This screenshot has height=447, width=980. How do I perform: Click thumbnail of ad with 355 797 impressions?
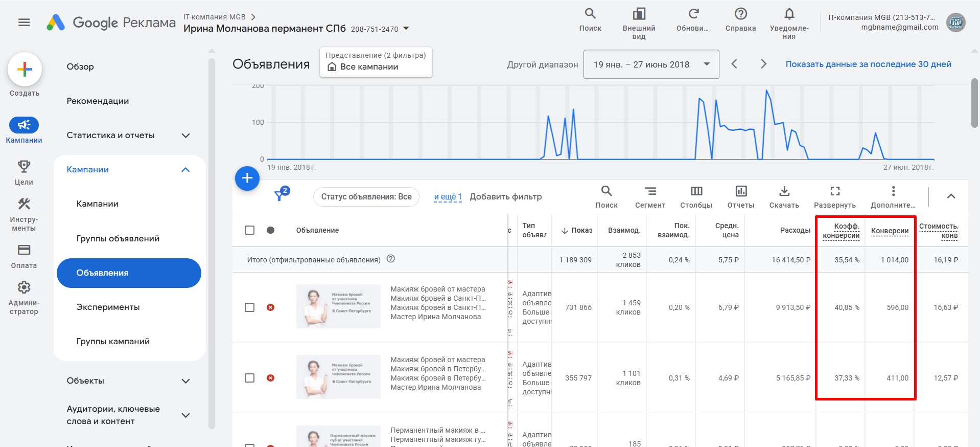click(338, 377)
